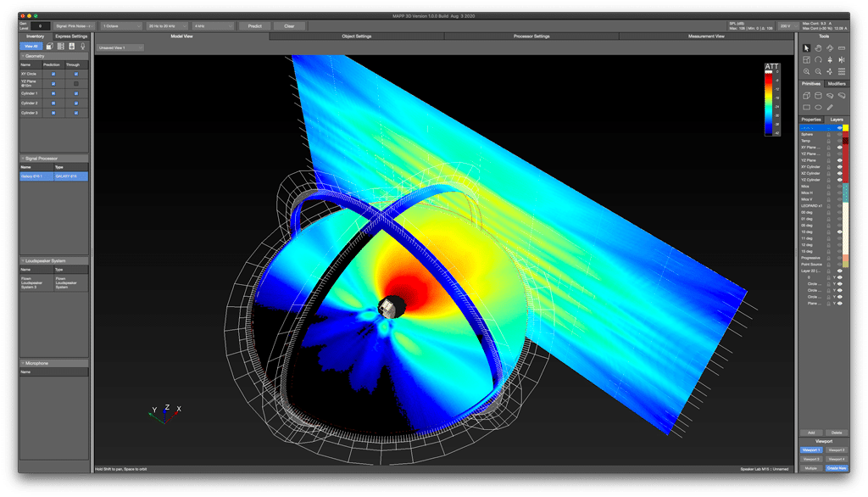The image size is (868, 497).
Task: Uncheck Prediction for XY Circle
Action: pyautogui.click(x=53, y=74)
